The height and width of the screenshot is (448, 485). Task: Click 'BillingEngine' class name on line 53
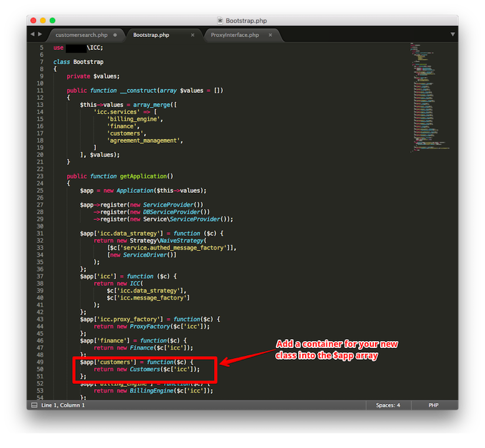click(152, 391)
